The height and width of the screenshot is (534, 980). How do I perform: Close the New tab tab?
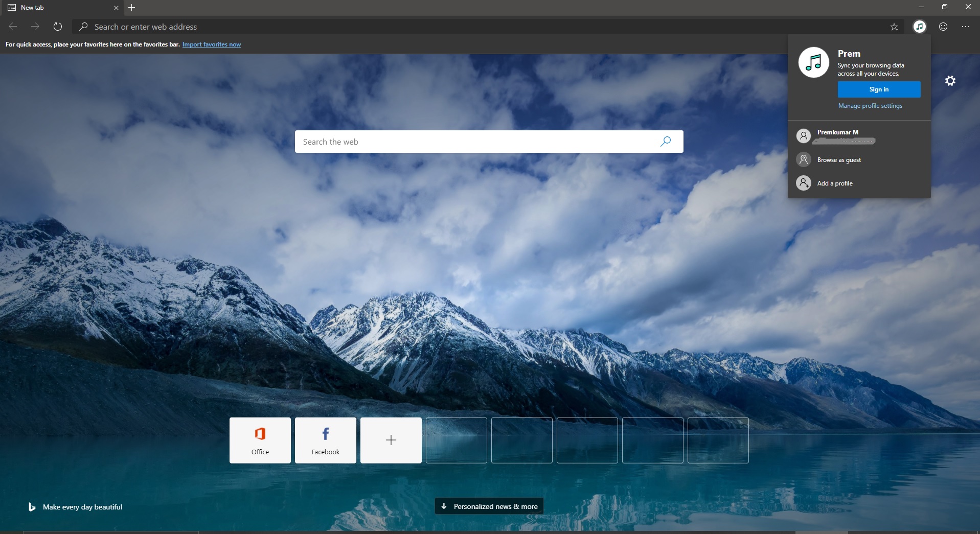(116, 8)
